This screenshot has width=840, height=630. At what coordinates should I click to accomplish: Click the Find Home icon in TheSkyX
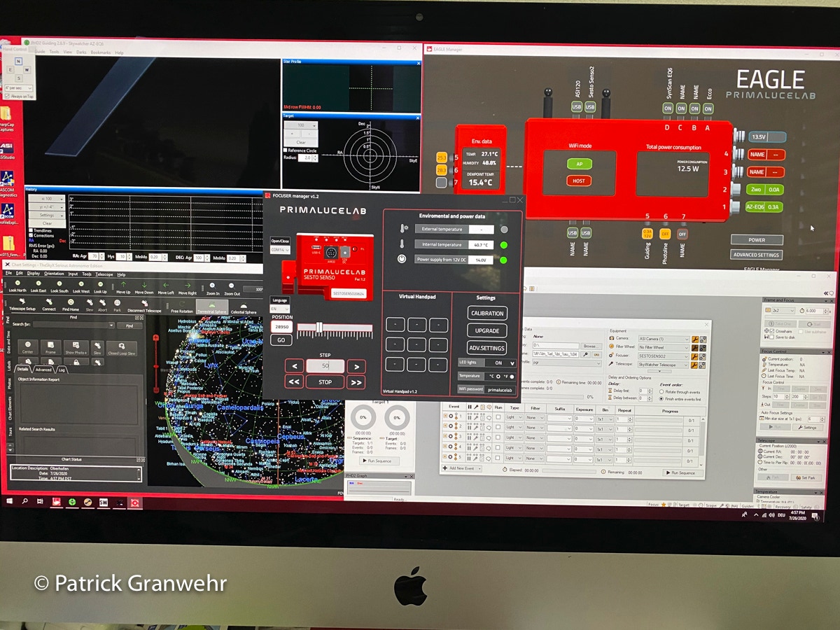[70, 303]
